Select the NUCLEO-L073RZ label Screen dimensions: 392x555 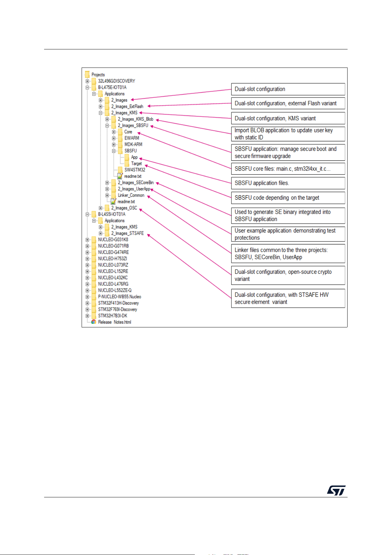[x=113, y=265]
